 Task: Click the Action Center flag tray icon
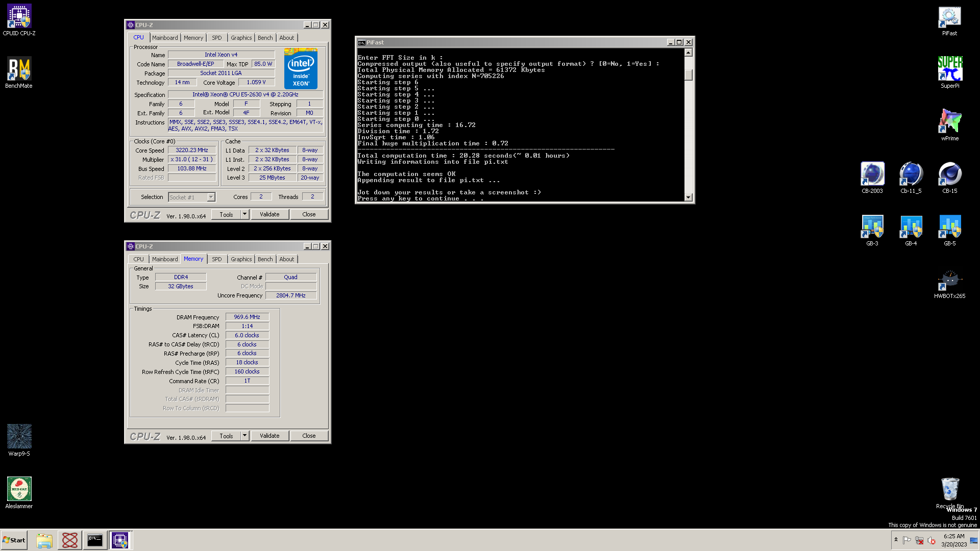pyautogui.click(x=906, y=540)
